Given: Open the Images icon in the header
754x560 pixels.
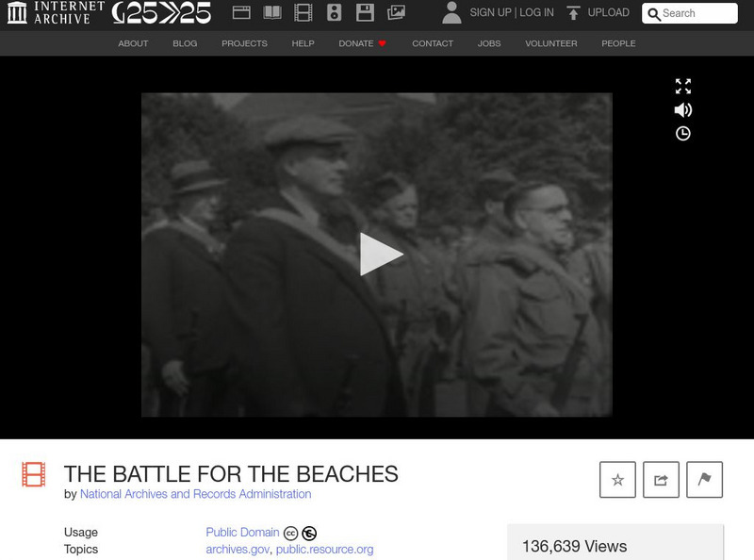Looking at the screenshot, I should pos(396,12).
